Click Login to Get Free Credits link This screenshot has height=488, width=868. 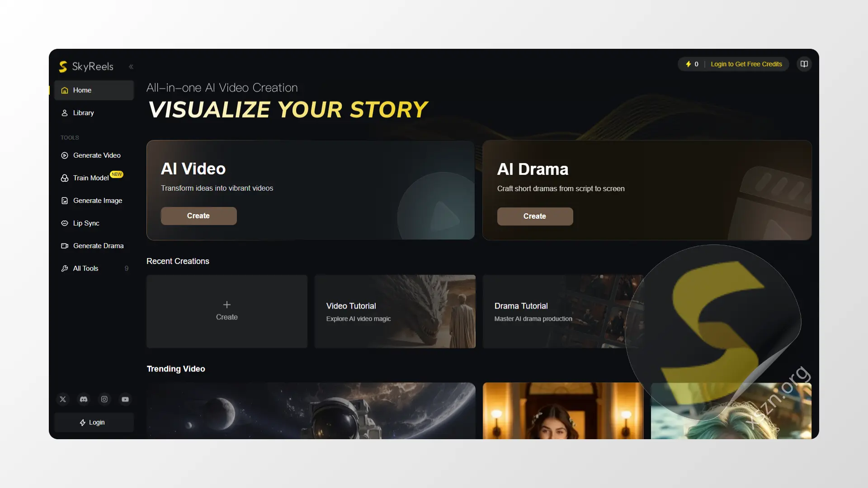click(746, 64)
